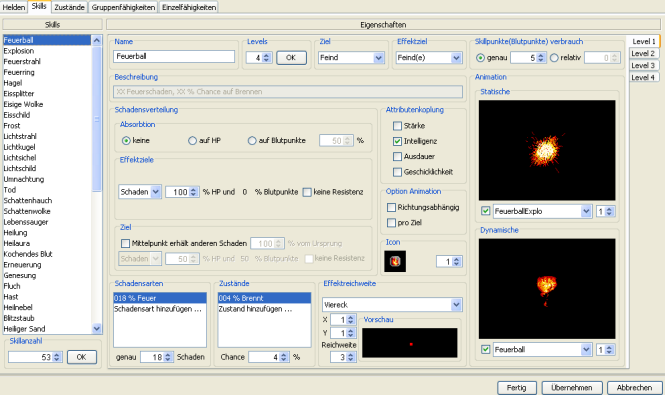Click the Skills list scroll down arrow
Screen dimensions: 665x395
click(97, 328)
